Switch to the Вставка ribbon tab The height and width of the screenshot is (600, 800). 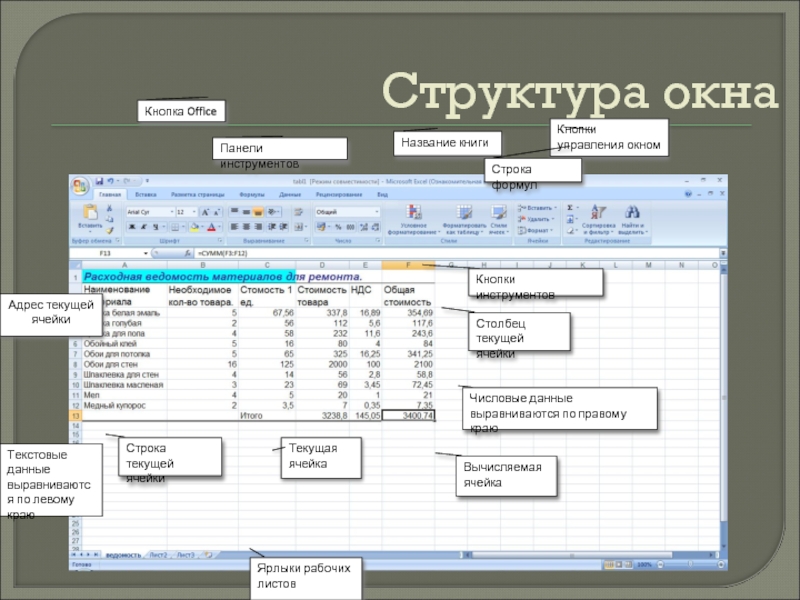pyautogui.click(x=145, y=195)
